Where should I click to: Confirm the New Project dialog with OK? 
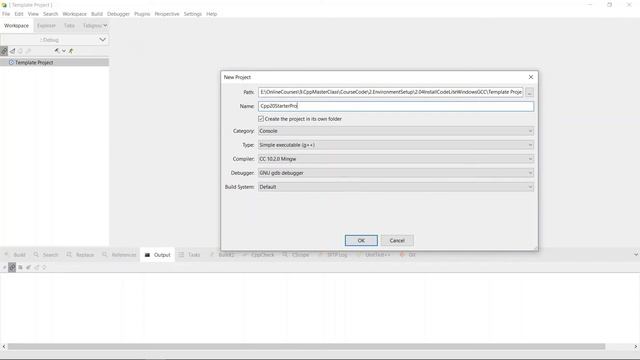(x=361, y=240)
